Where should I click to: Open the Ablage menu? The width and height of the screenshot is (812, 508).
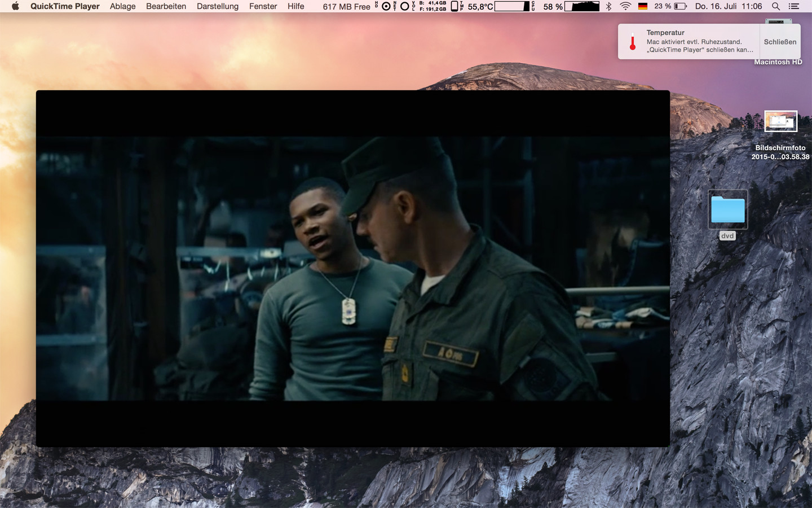click(x=123, y=6)
